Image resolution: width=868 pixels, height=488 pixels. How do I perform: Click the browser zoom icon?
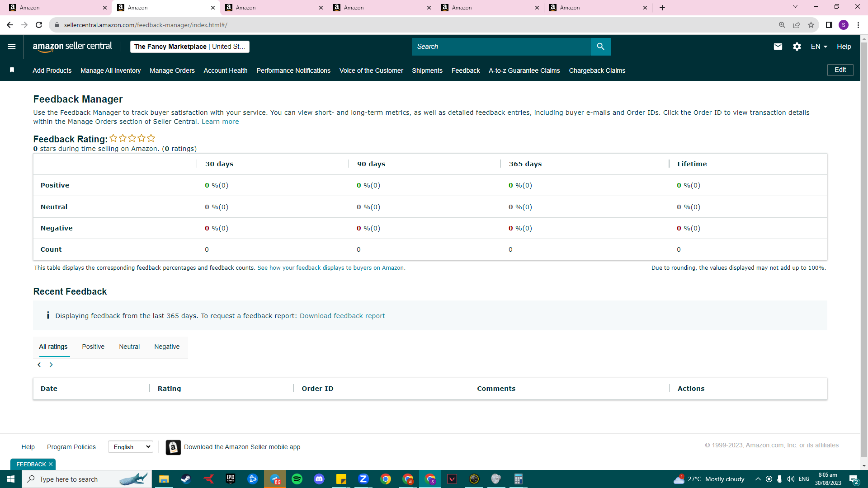point(782,25)
